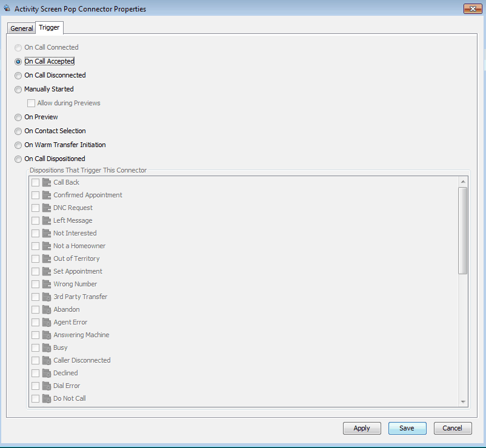Tick the Left Message checkbox

pyautogui.click(x=35, y=220)
